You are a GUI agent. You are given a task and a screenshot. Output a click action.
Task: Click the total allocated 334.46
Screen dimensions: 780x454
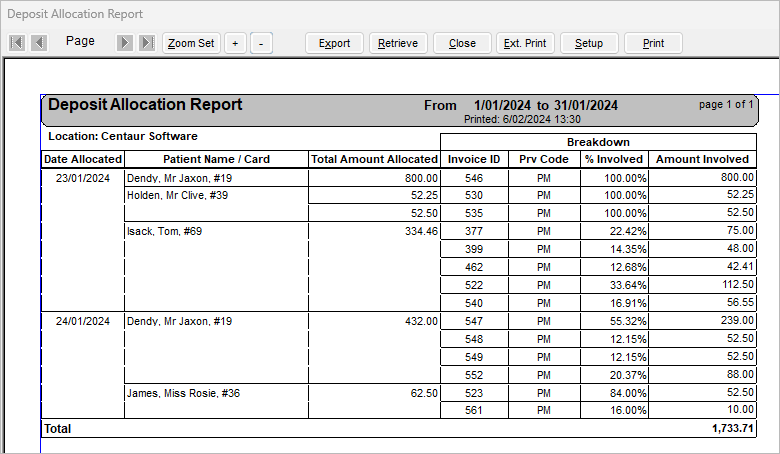(421, 231)
